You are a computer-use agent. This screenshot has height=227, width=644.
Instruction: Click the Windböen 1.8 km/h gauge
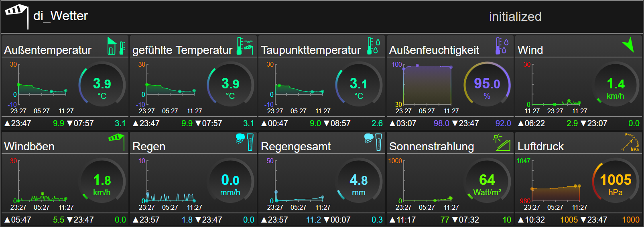click(102, 181)
